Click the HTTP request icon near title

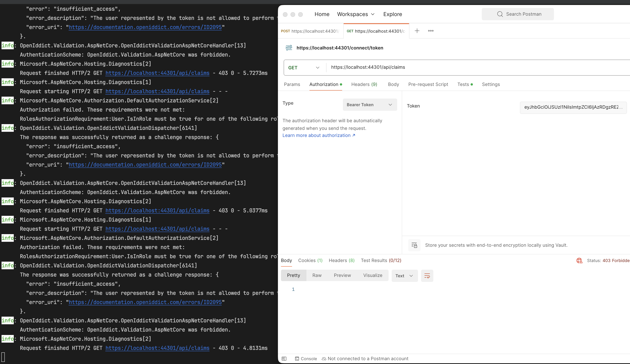tap(289, 48)
